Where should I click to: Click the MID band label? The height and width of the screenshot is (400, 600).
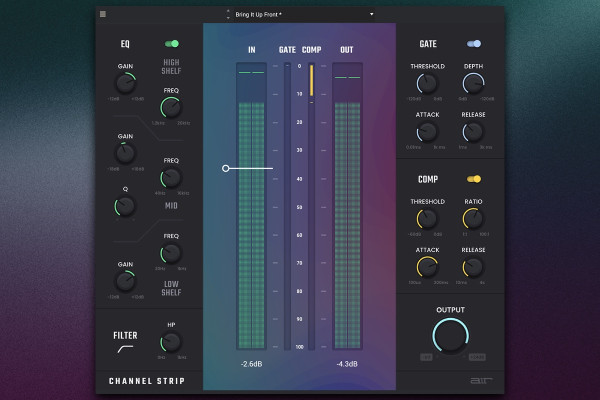pos(171,206)
